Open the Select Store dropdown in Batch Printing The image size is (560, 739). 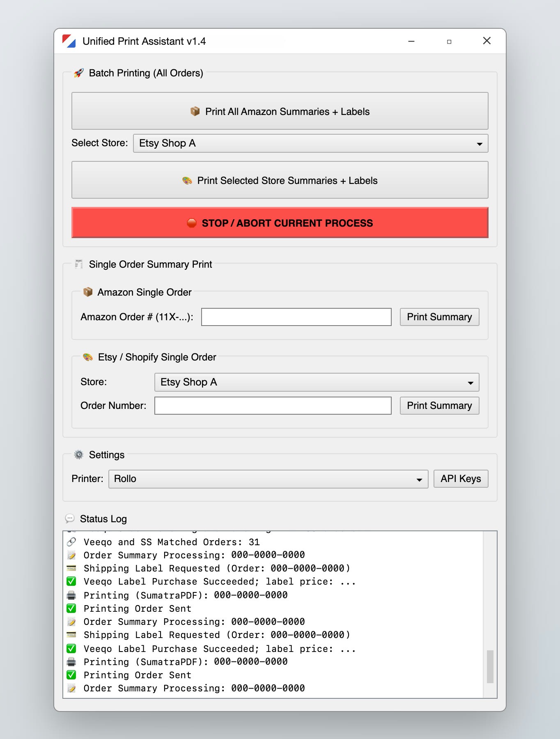point(311,143)
